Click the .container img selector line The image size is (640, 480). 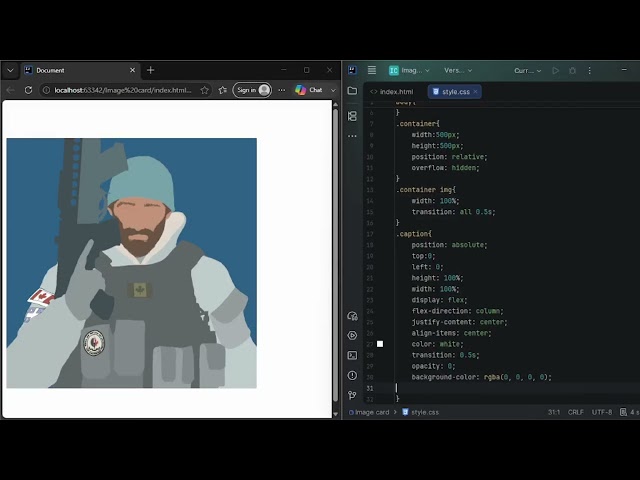[x=426, y=190]
